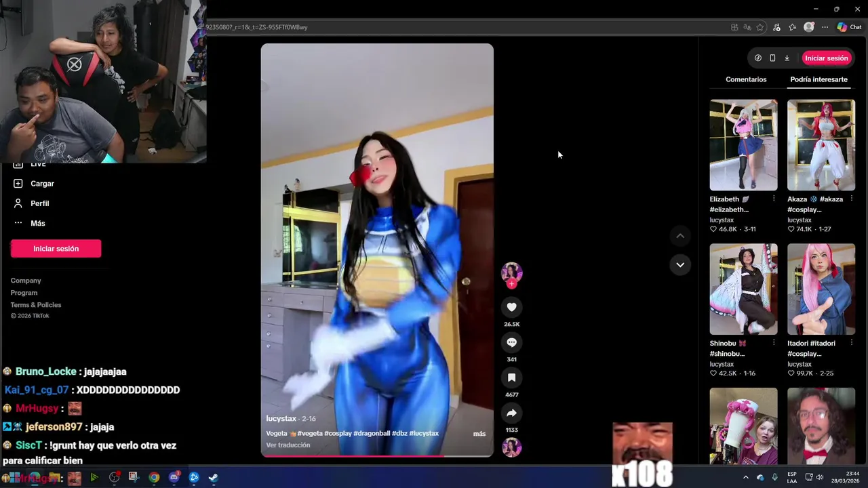868x488 pixels.
Task: Click Ver traducción under the caption
Action: click(x=288, y=445)
